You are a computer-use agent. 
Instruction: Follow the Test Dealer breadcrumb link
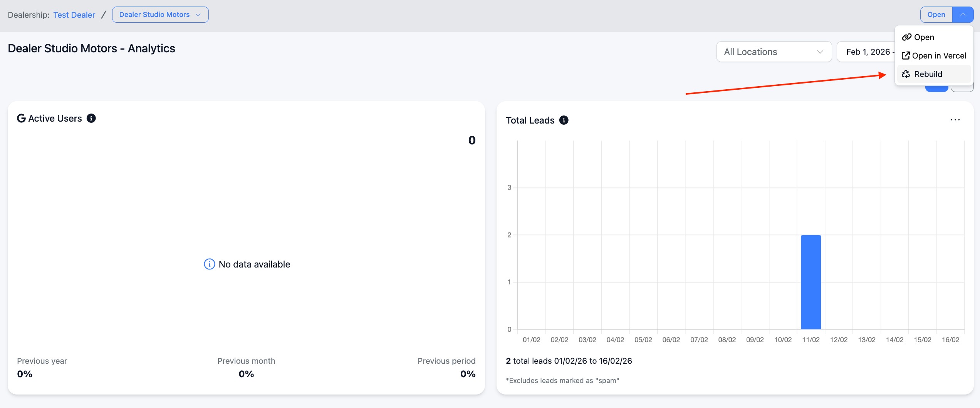tap(74, 15)
